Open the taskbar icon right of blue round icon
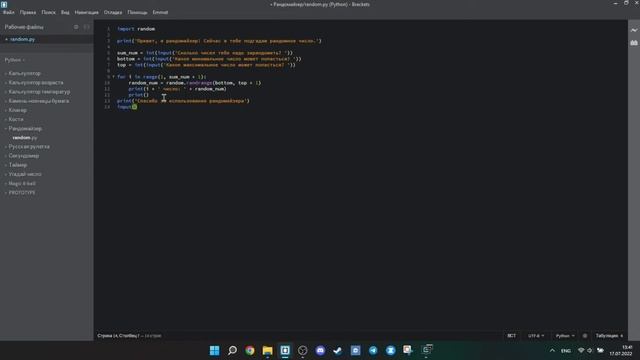 point(408,350)
